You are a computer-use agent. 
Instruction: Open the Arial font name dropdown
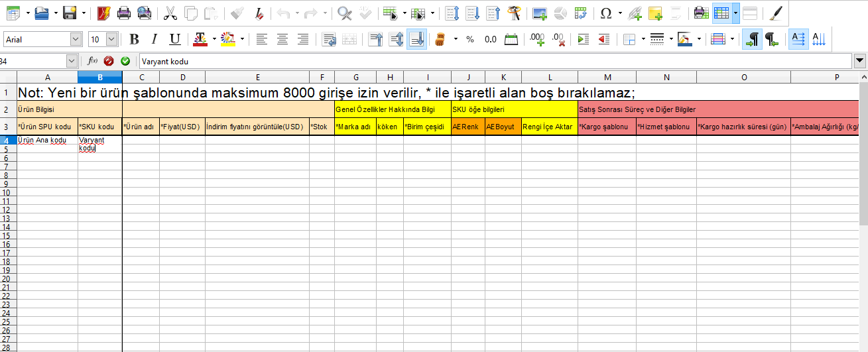click(76, 40)
